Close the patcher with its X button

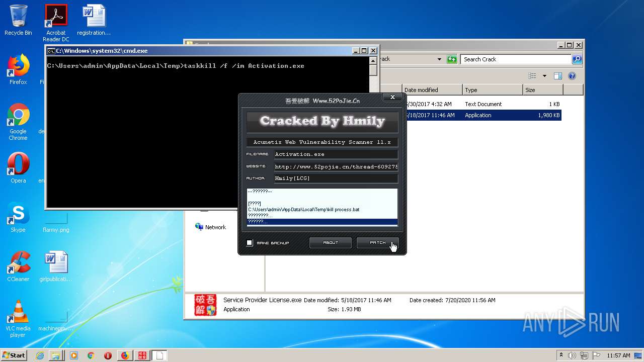392,98
